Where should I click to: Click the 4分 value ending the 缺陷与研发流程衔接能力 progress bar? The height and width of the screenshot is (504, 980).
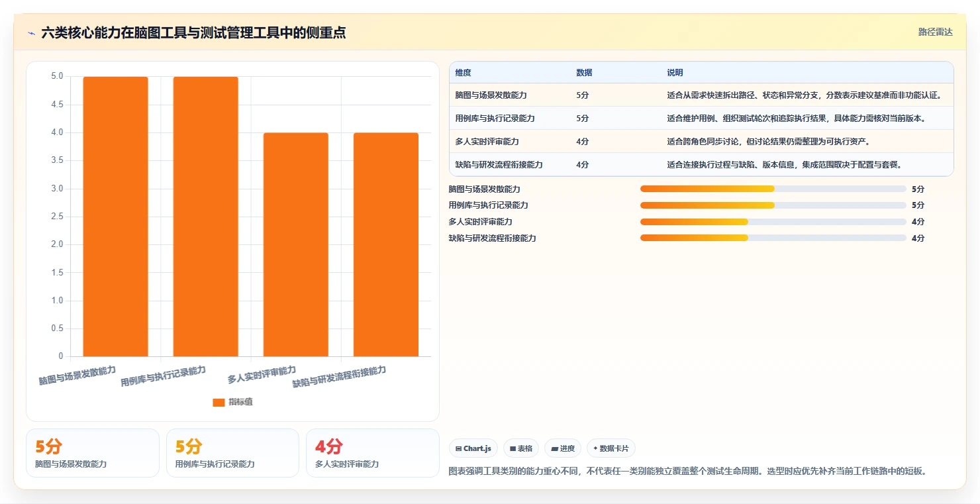918,238
